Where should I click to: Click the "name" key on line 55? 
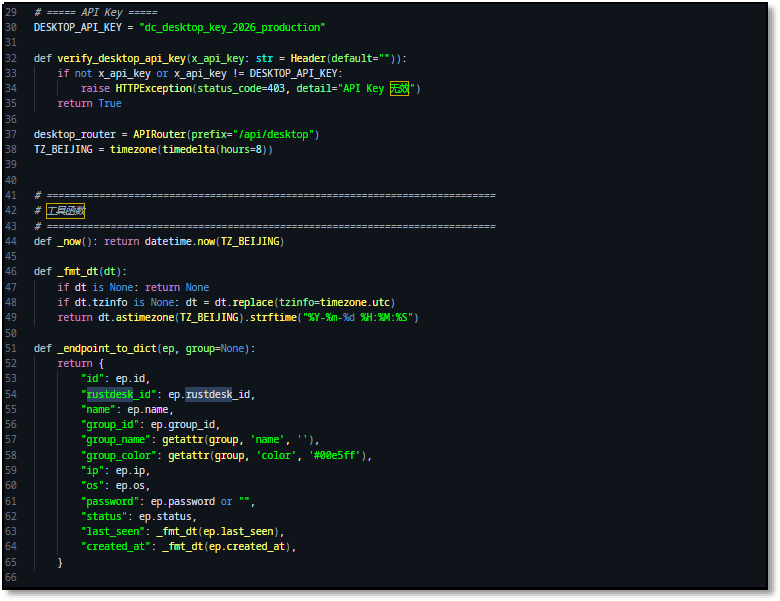tap(98, 409)
